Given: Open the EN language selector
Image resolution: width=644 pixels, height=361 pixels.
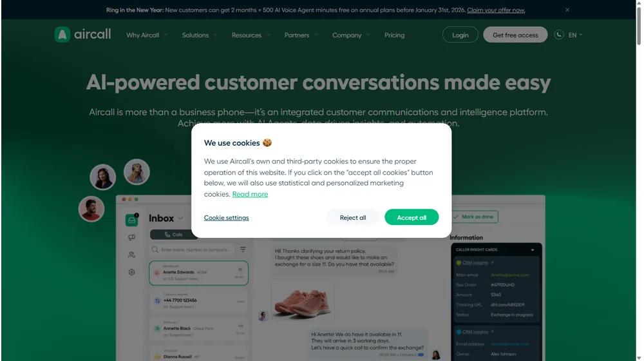Looking at the screenshot, I should 575,35.
